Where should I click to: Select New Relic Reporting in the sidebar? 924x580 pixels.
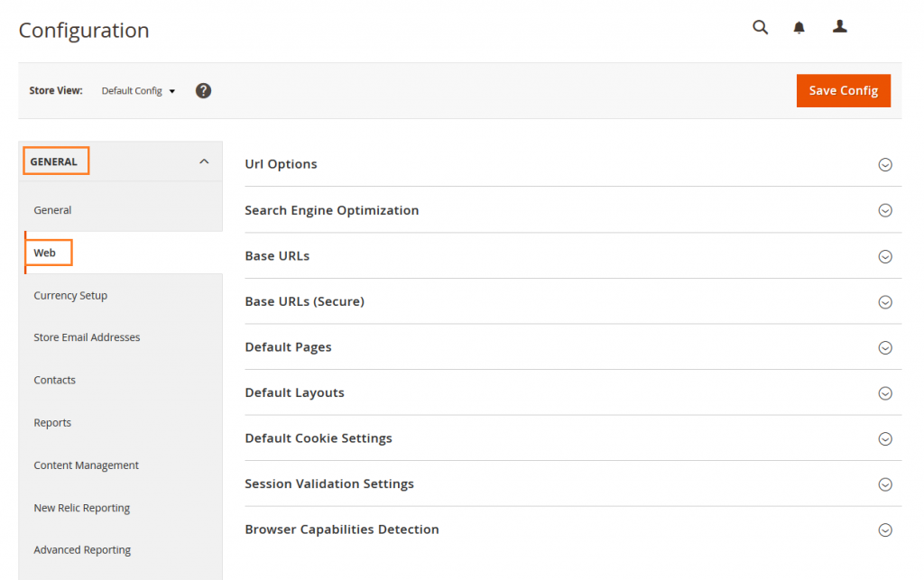tap(82, 508)
